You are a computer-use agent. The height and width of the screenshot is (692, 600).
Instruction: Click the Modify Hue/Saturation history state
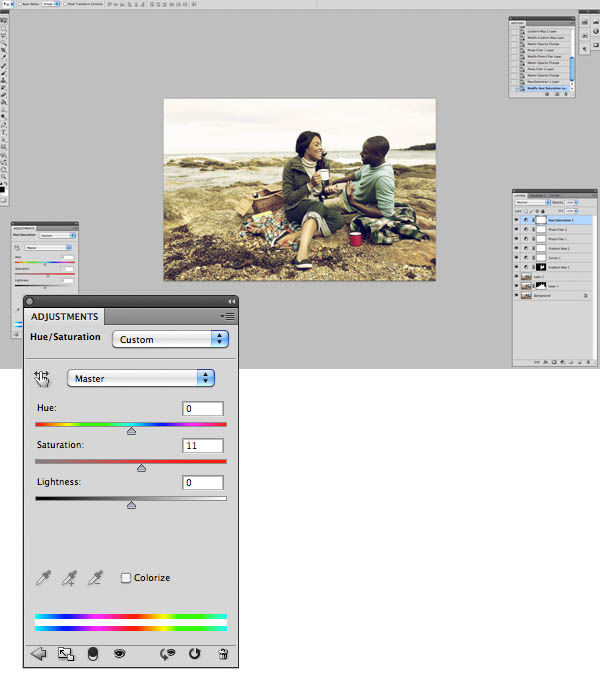(x=545, y=88)
